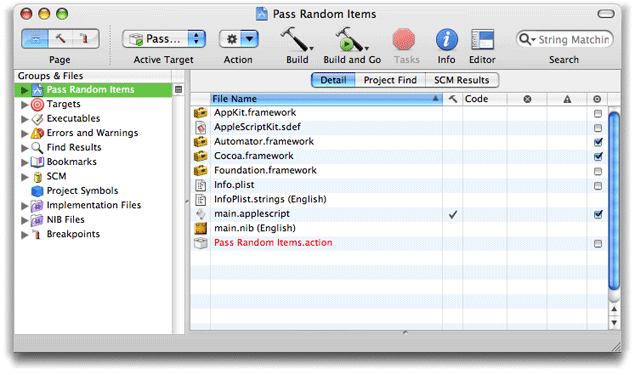Select the InfoPlist.strings (English) file row
635x375 pixels.
(399, 200)
